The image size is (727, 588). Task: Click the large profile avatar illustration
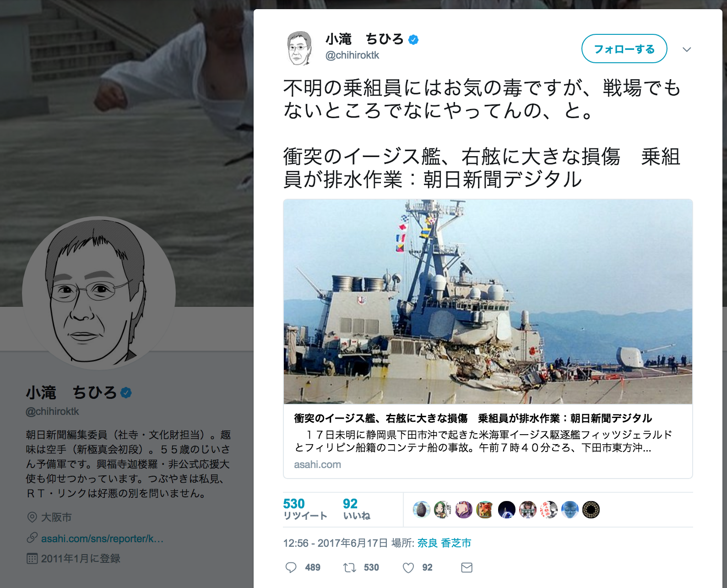pos(99,293)
